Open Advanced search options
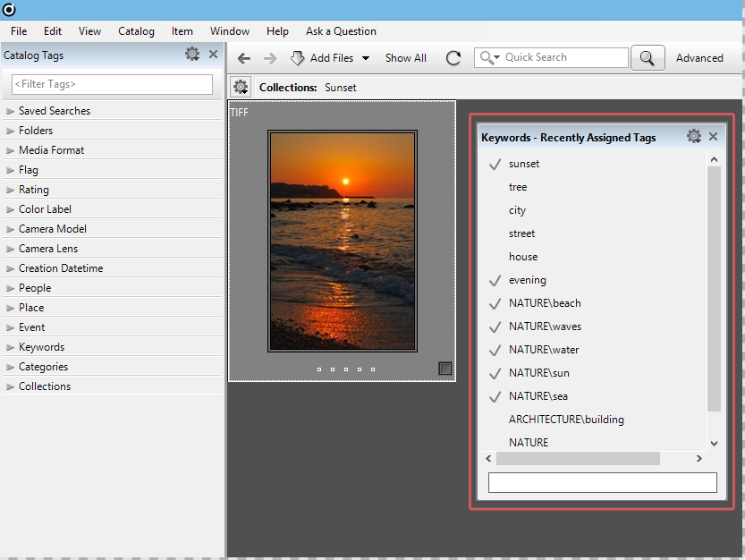The height and width of the screenshot is (560, 745). 699,57
